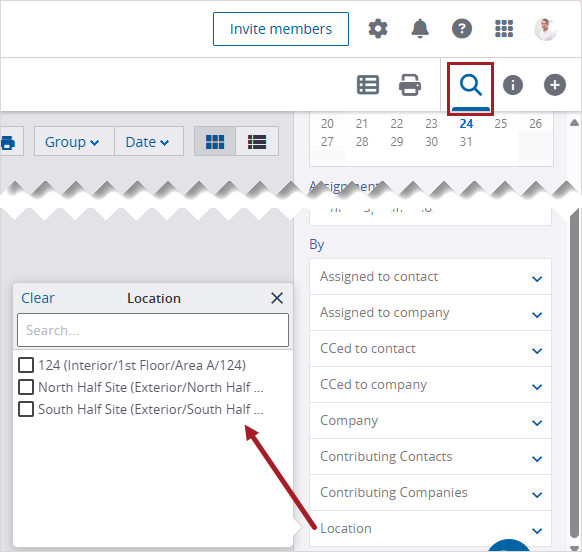Click the printer icon in top toolbar

click(410, 85)
